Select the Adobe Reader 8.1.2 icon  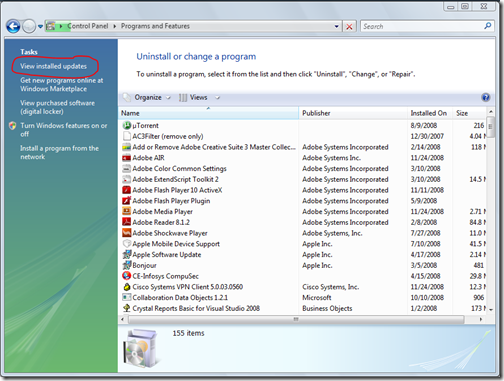[x=127, y=222]
